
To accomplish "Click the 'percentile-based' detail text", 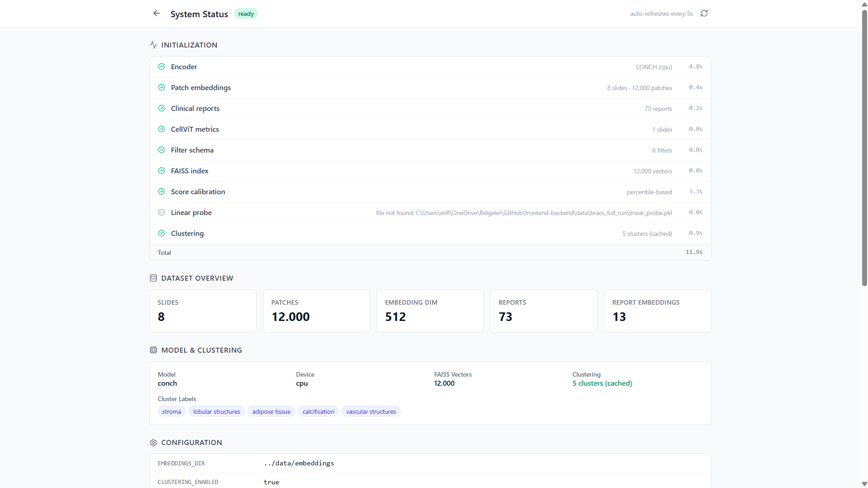I will click(x=649, y=192).
